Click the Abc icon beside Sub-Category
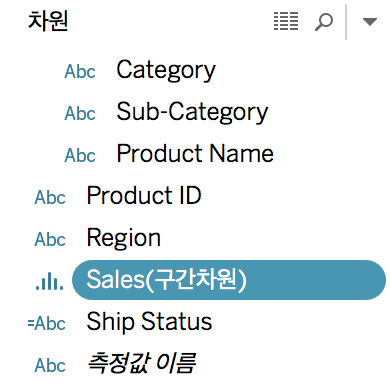 click(x=80, y=114)
